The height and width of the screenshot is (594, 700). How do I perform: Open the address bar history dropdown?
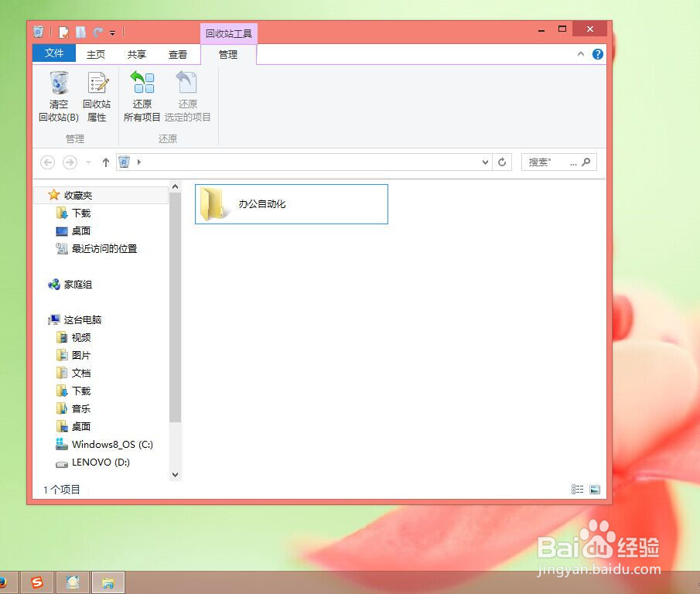(485, 162)
